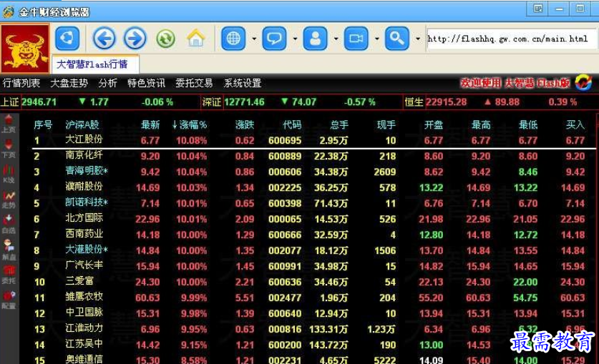Click 上页 previous page sidebar icon
Viewport: 599px width, 364px height.
(x=9, y=124)
